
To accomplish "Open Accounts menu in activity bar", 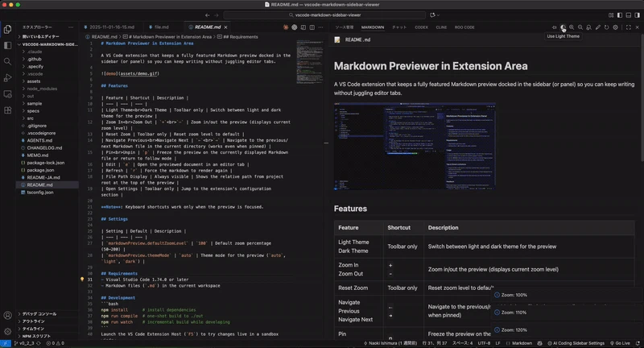I will (7, 316).
